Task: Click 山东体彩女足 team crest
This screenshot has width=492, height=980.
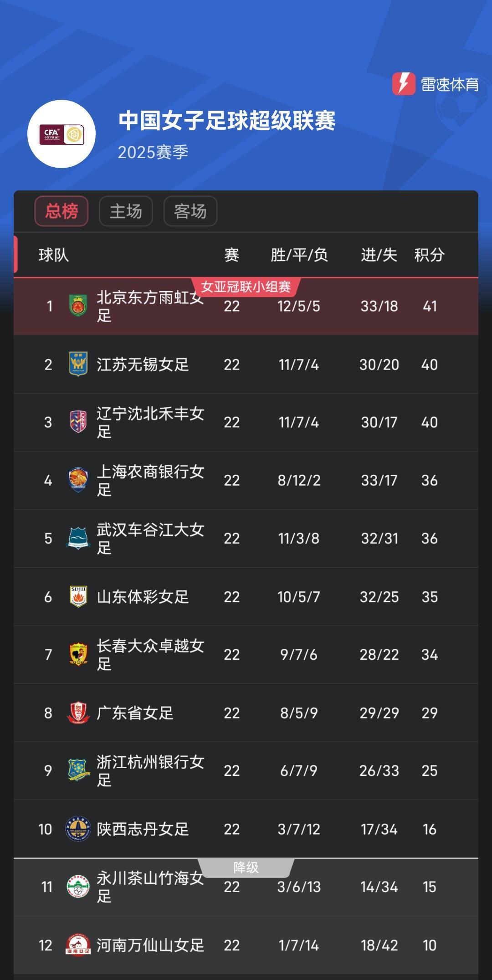Action: [78, 596]
